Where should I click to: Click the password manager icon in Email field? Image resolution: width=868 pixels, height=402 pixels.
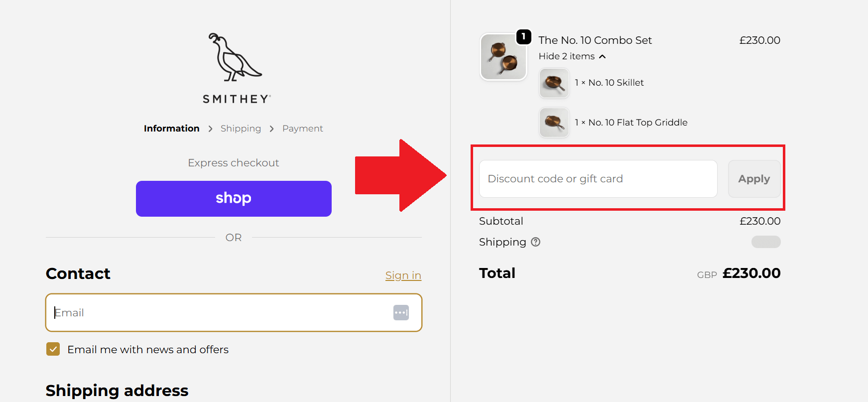401,312
